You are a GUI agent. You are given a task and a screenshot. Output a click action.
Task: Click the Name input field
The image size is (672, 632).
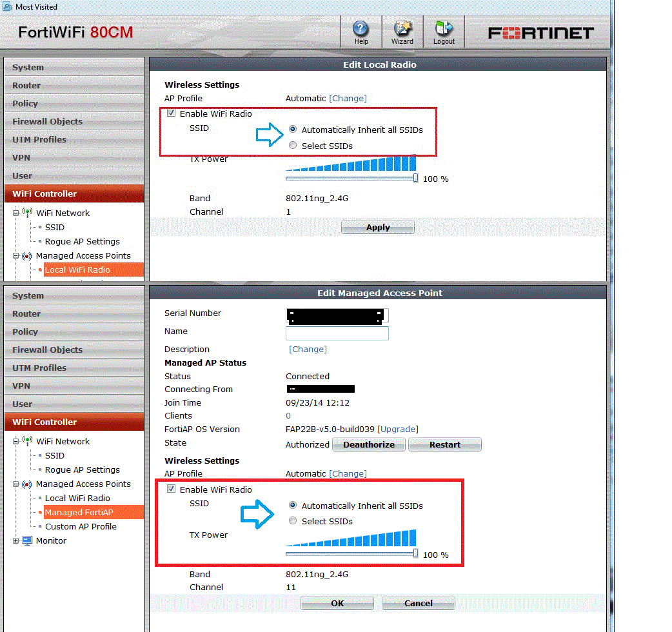click(337, 333)
